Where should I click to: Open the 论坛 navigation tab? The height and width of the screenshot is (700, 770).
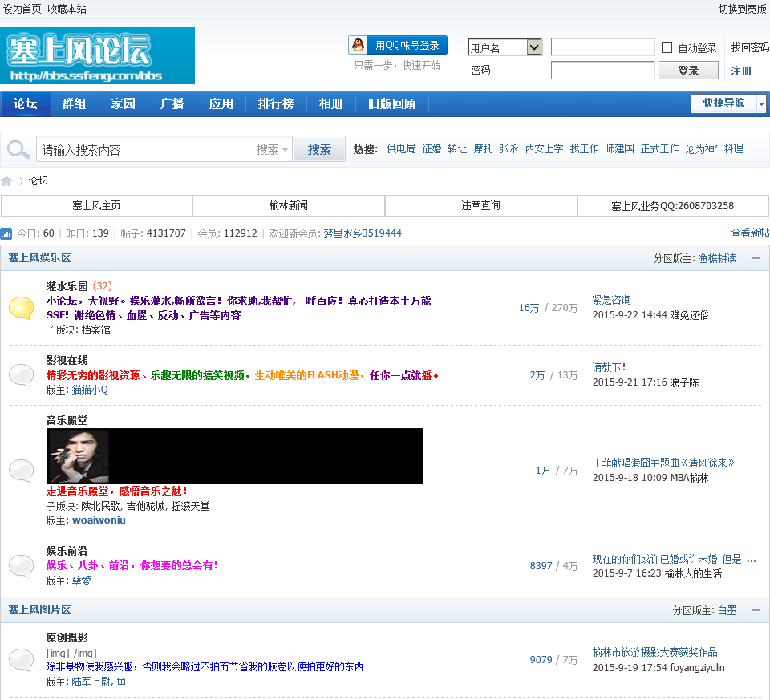pos(26,103)
